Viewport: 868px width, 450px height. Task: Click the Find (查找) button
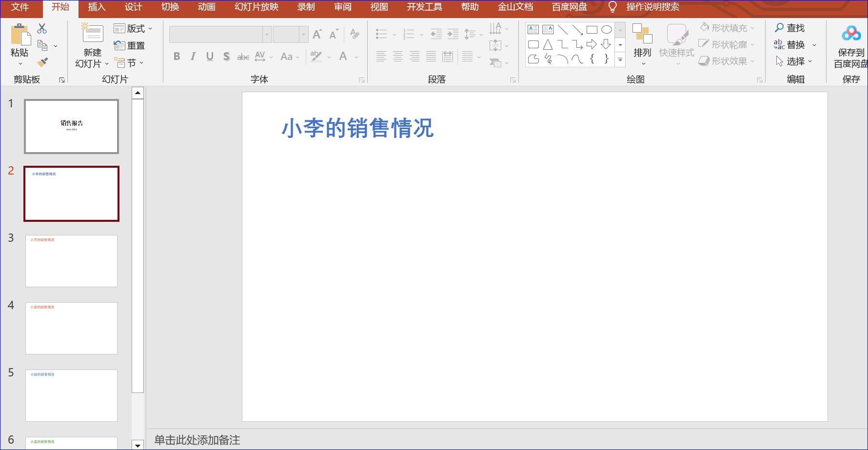(790, 28)
